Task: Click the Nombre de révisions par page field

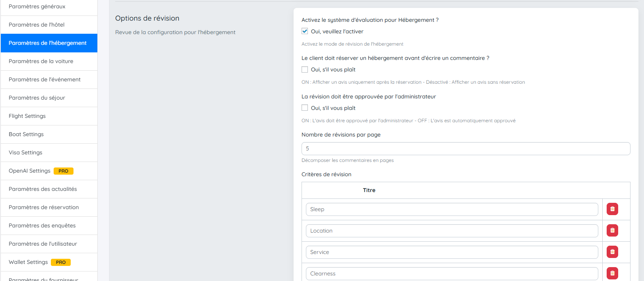Action: 466,148
